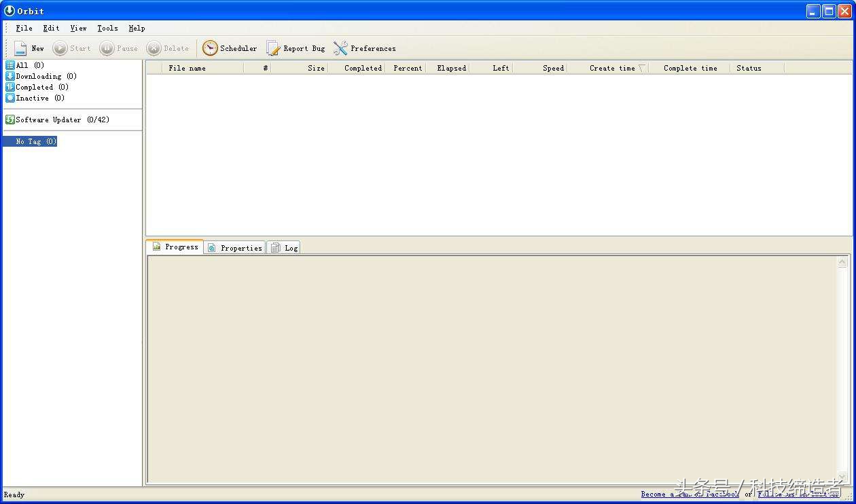
Task: Sort by Status column header
Action: pyautogui.click(x=757, y=68)
